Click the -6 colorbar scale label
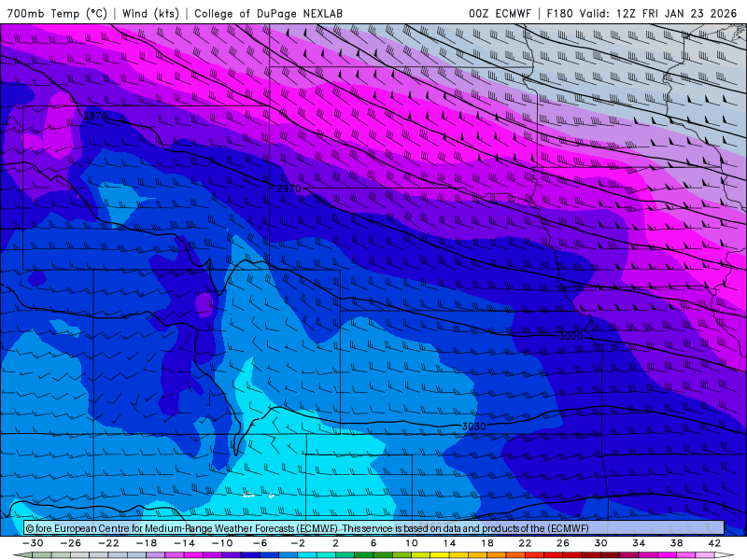The width and height of the screenshot is (747, 560). point(260,543)
